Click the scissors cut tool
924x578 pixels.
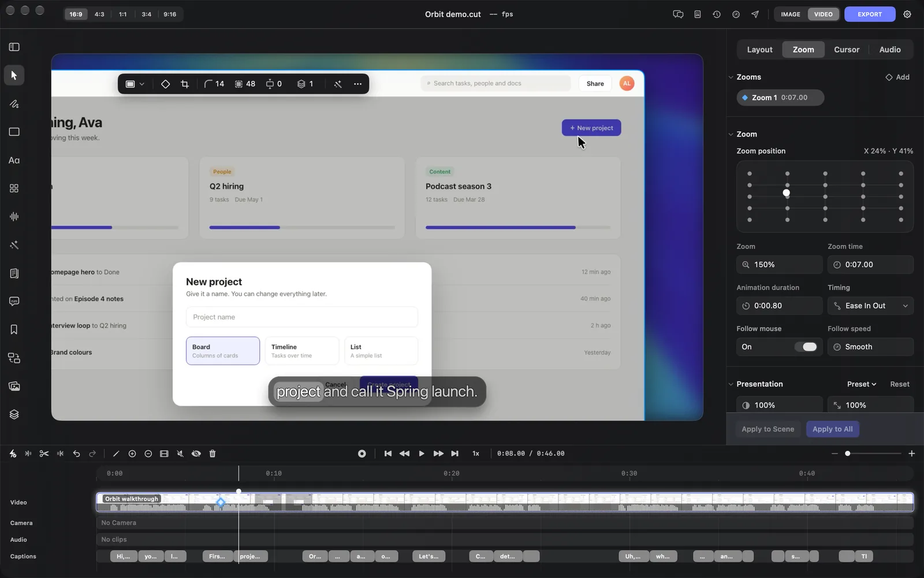click(44, 454)
